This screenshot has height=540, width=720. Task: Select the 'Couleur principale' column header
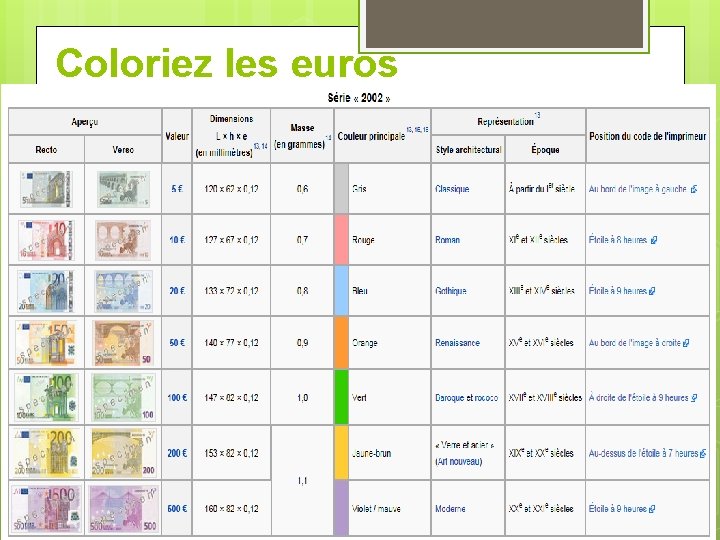pyautogui.click(x=382, y=136)
